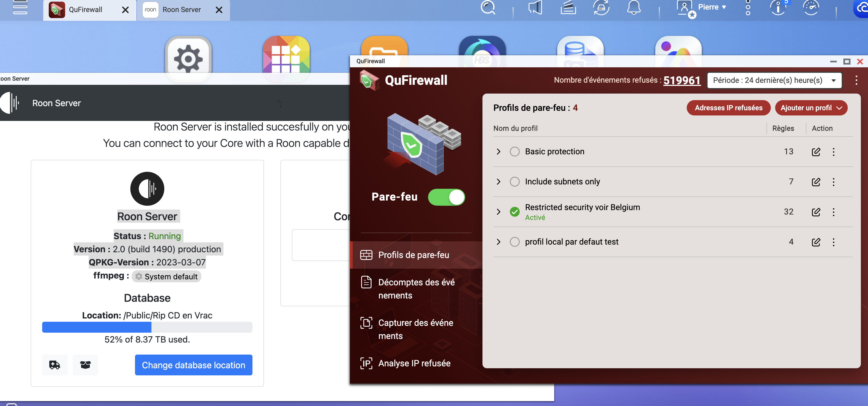Expand Restricted security voir Belgium row

pyautogui.click(x=498, y=212)
